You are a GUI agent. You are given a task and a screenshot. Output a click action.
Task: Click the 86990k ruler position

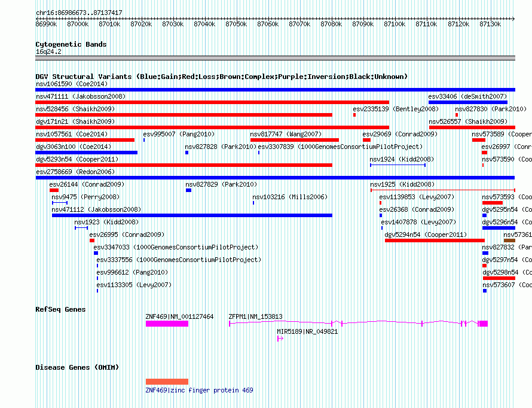(46, 24)
